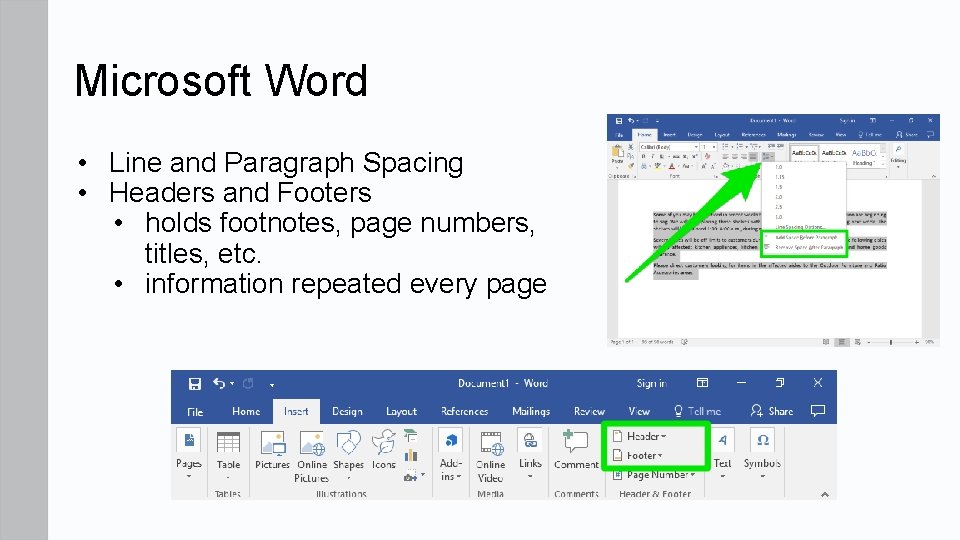Click the text highlight color in small window
960x540 pixels.
point(659,166)
